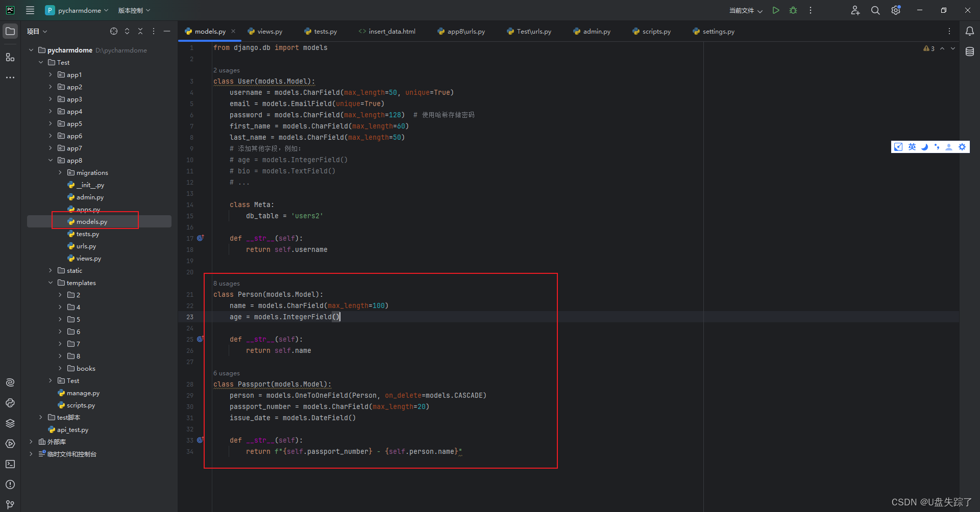Toggle the IME 英 language mode
This screenshot has height=512, width=980.
click(x=912, y=147)
